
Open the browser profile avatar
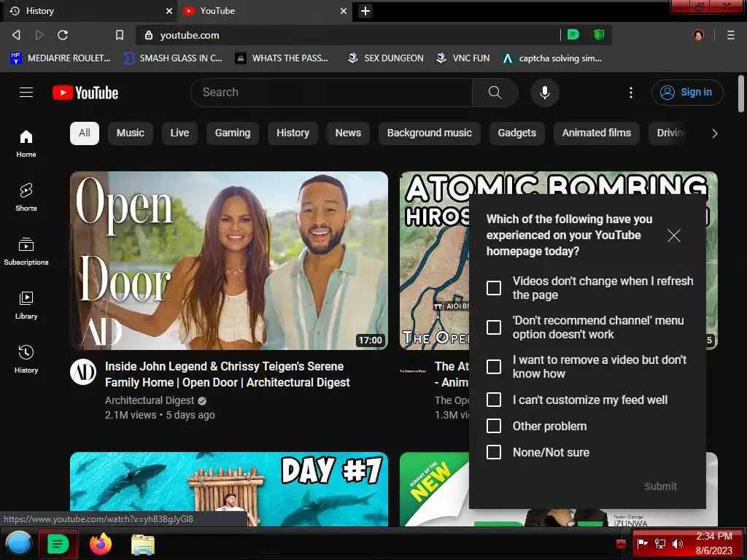tap(698, 35)
